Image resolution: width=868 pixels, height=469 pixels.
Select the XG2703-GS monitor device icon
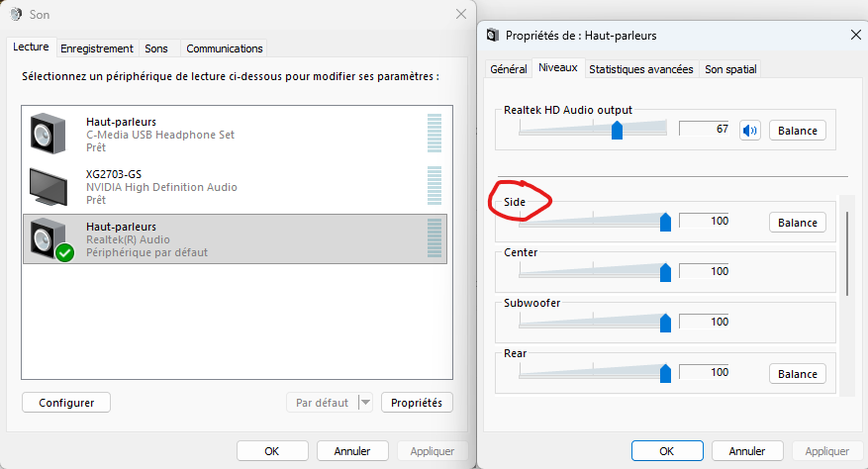point(48,185)
